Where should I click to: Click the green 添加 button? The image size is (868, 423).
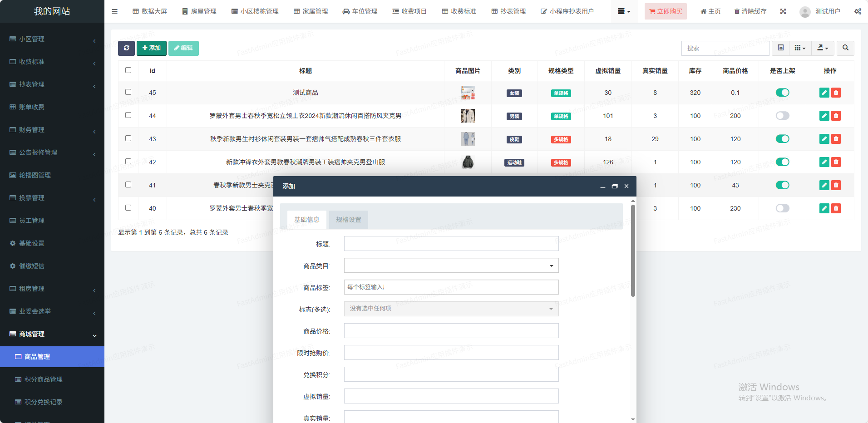click(151, 48)
